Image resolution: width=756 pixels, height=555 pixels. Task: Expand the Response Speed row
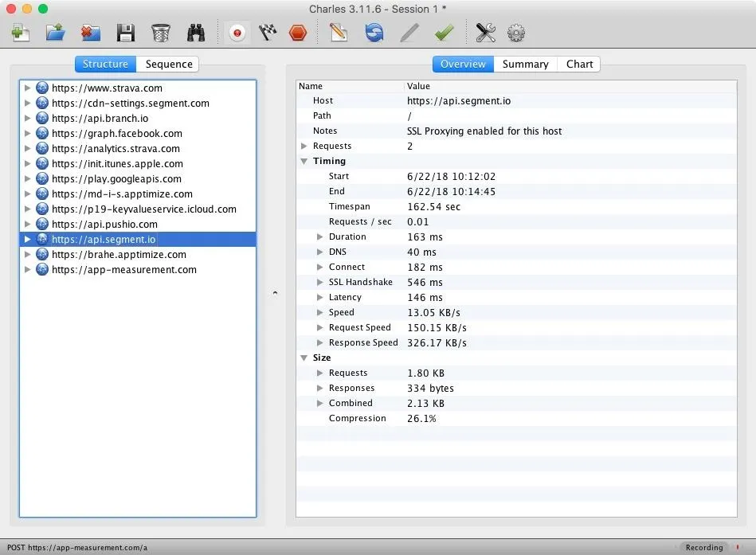(x=319, y=342)
